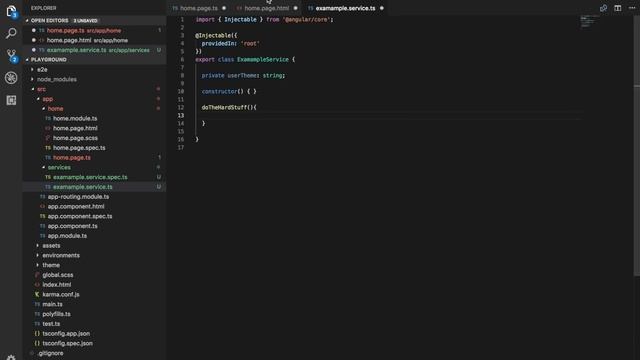640x360 pixels.
Task: Select examample.service.ts in services folder
Action: [82, 187]
